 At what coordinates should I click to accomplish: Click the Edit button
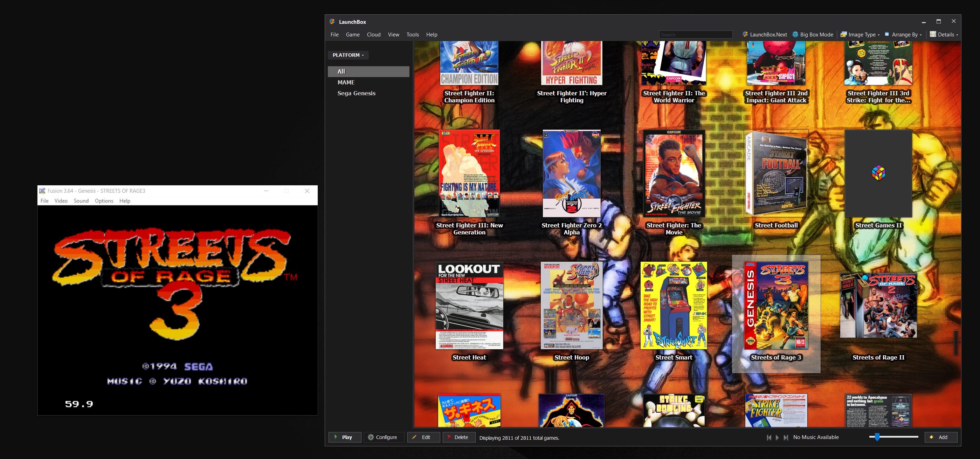423,437
